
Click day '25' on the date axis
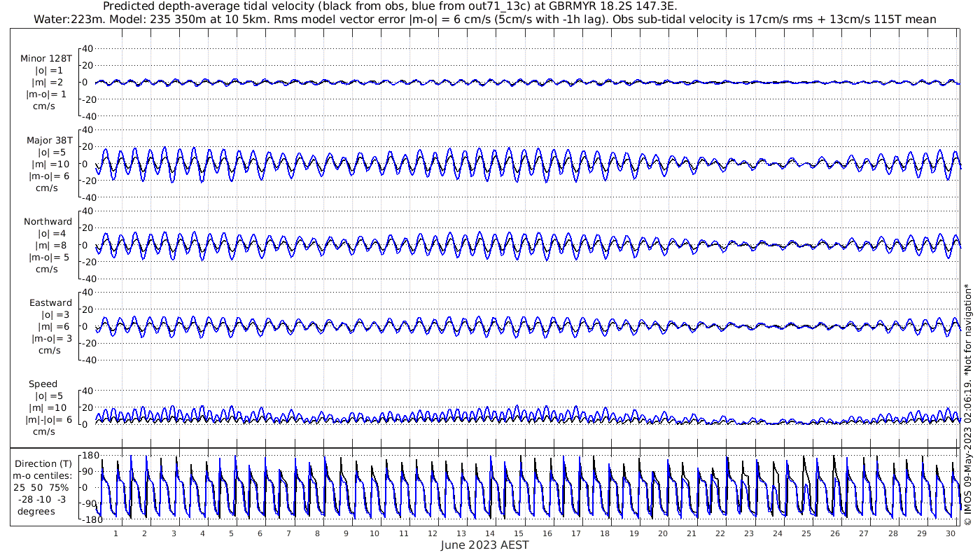click(x=806, y=533)
